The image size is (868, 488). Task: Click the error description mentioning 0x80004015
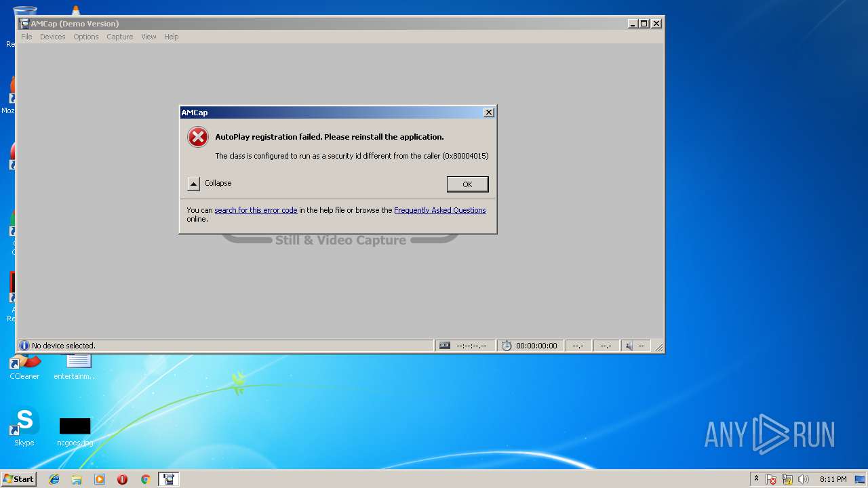click(352, 156)
